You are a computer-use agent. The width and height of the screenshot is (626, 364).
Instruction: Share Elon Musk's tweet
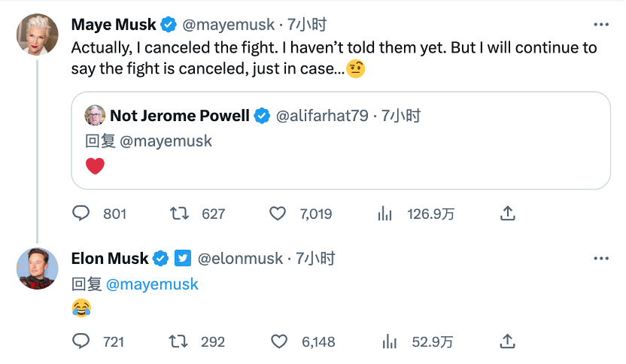click(508, 341)
